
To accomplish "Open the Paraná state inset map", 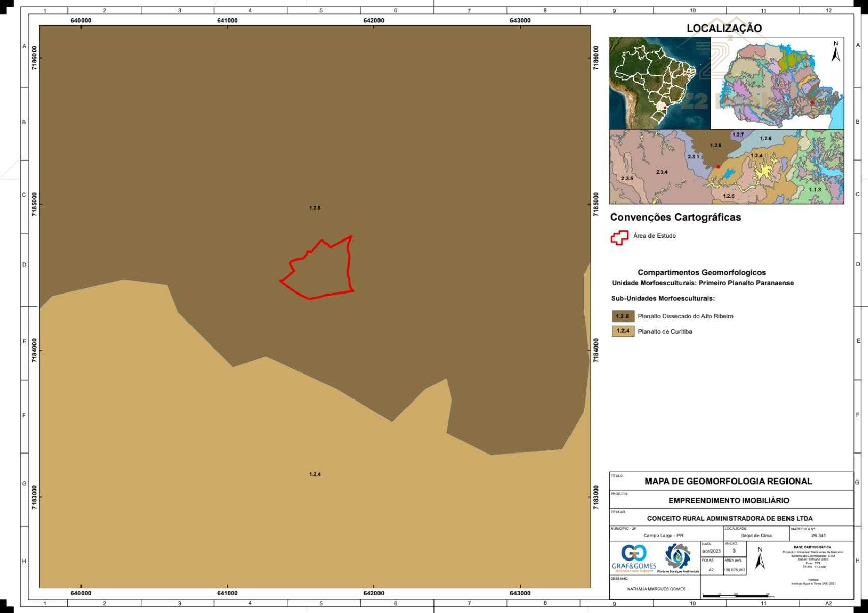I will (x=777, y=83).
